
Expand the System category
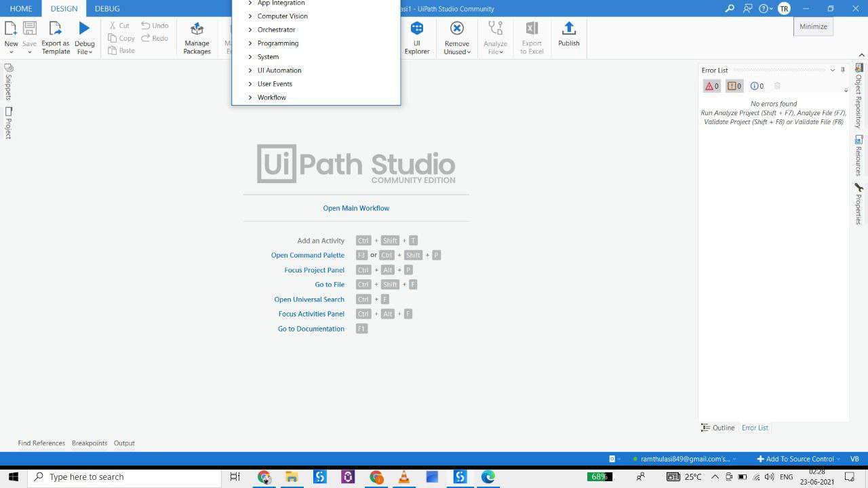click(x=250, y=57)
